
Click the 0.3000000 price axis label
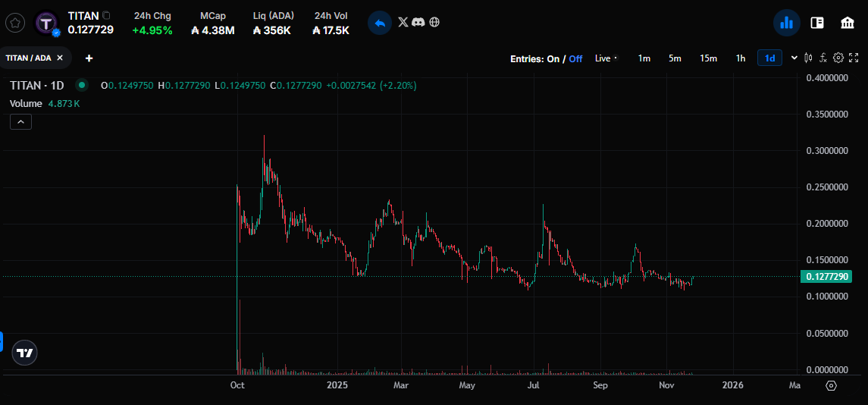pos(826,151)
